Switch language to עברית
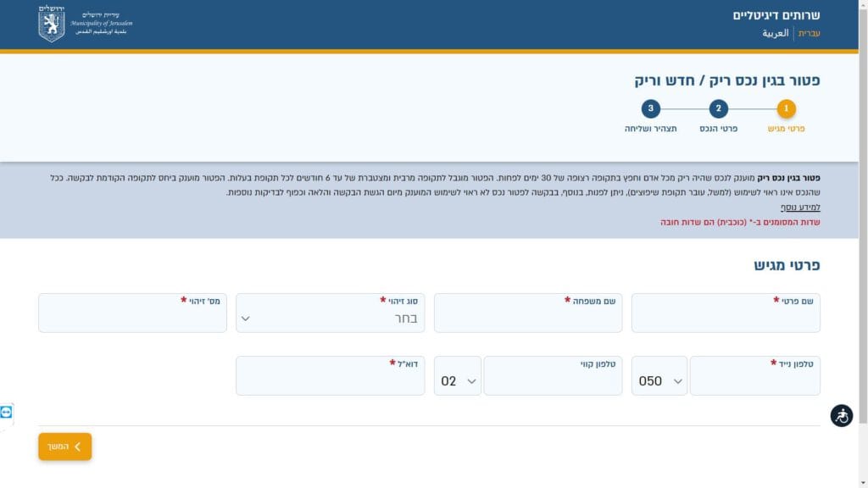Image resolution: width=868 pixels, height=488 pixels. pos(810,34)
